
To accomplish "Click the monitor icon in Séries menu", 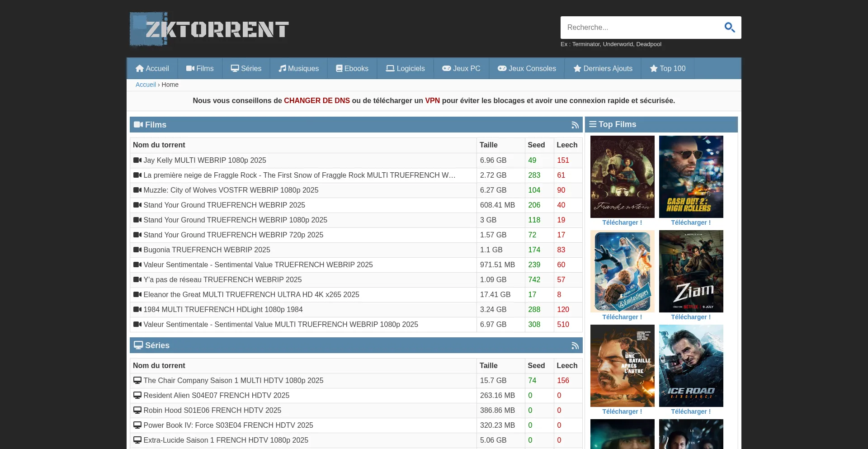I will [x=235, y=69].
